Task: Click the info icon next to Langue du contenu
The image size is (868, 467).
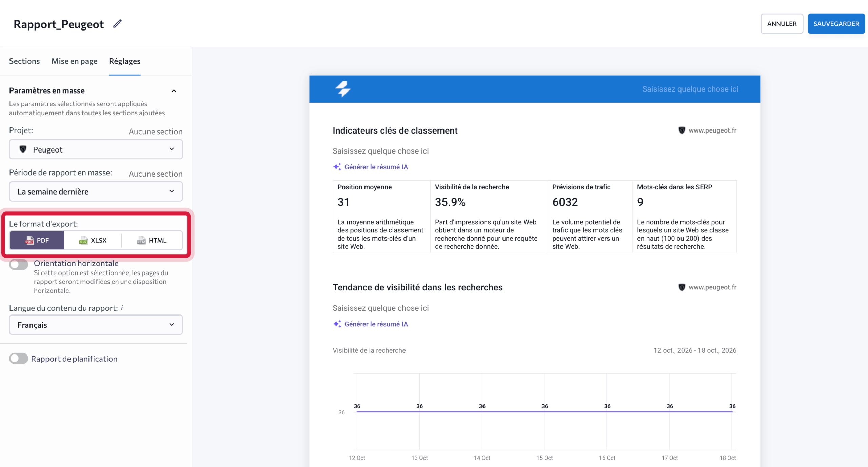Action: pyautogui.click(x=122, y=308)
